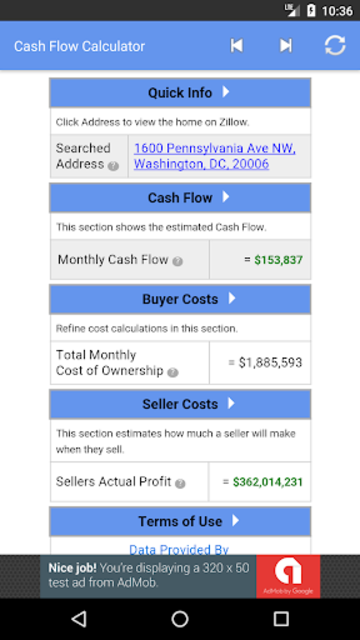Go to the next record with skip-forward icon

click(x=286, y=45)
